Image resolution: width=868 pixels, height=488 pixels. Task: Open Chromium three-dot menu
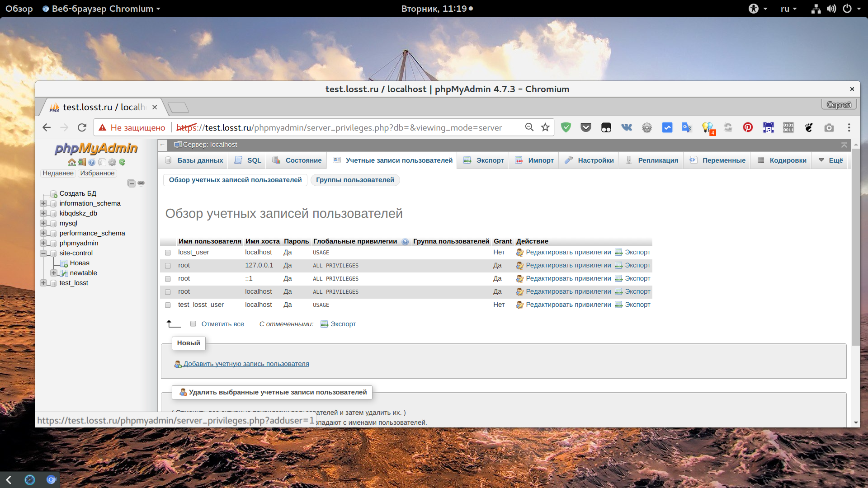pos(849,128)
